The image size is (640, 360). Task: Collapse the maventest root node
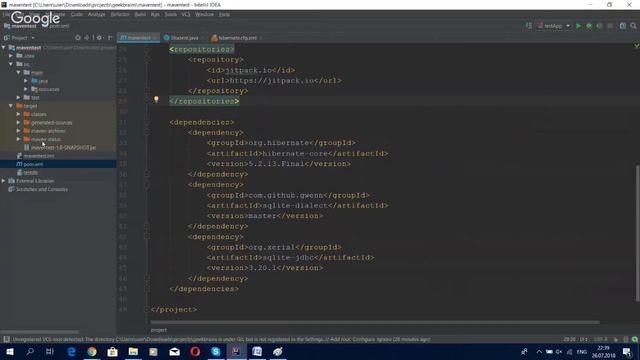tap(4, 47)
